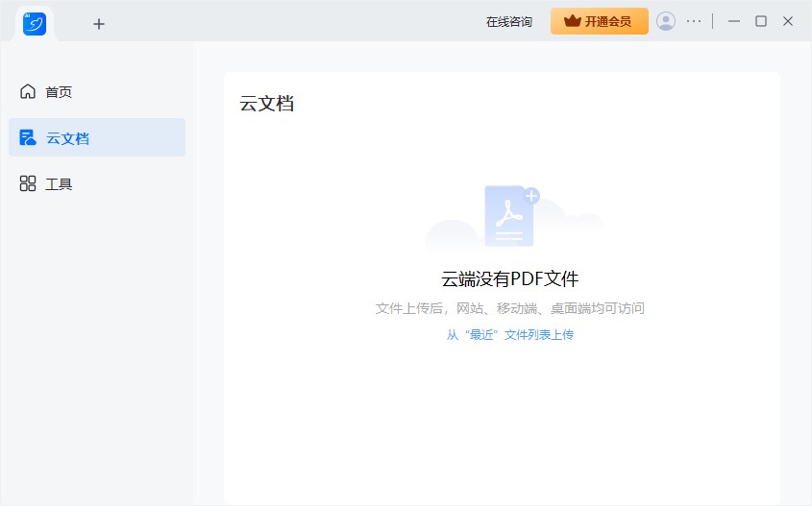Select 云文档 cloud documents in sidebar
Screen dimensions: 812x506
pyautogui.click(x=97, y=137)
